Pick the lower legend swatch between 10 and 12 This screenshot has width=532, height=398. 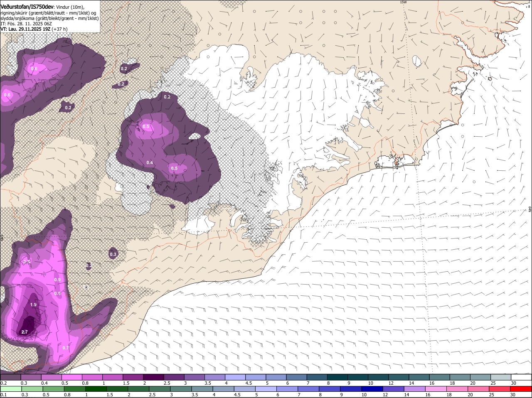point(372,389)
